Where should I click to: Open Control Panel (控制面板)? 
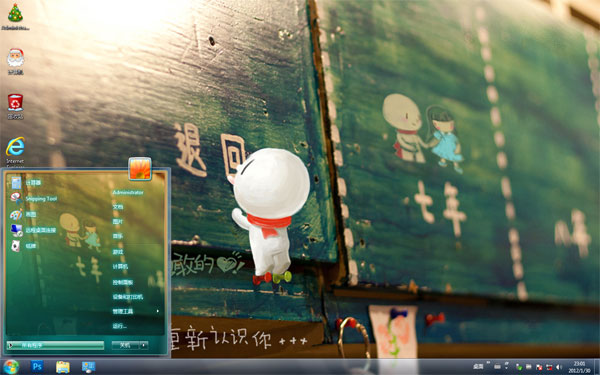(x=122, y=282)
